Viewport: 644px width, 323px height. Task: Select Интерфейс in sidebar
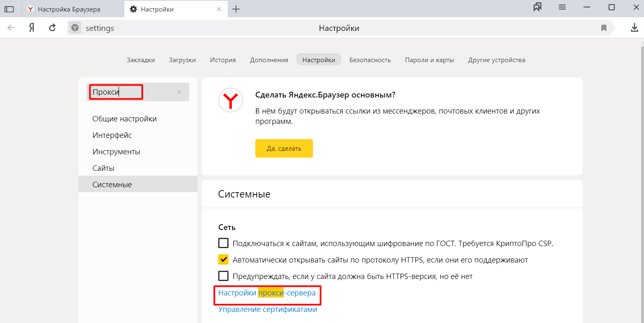coord(112,135)
